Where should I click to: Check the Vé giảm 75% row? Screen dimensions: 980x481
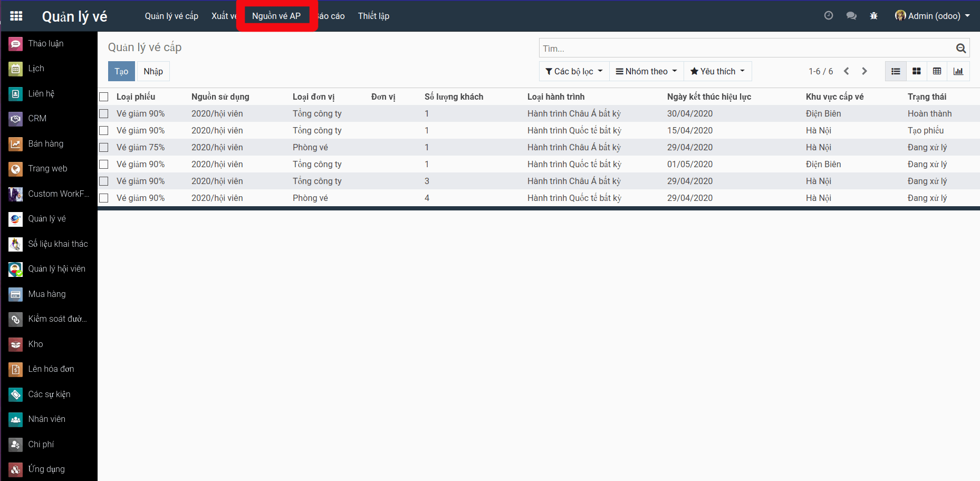pos(104,147)
